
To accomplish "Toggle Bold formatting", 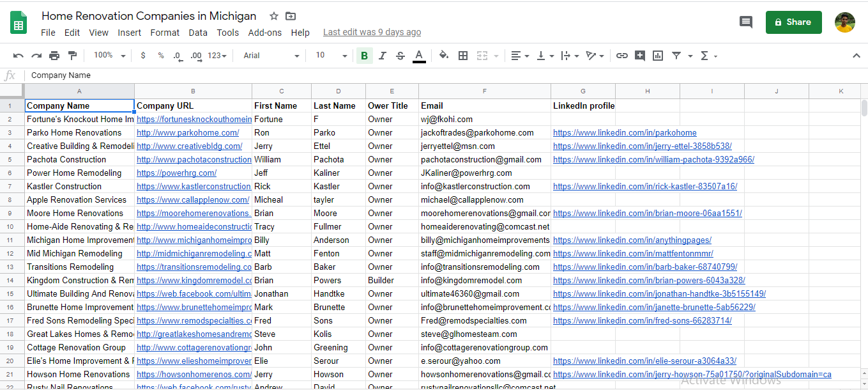I will [364, 56].
